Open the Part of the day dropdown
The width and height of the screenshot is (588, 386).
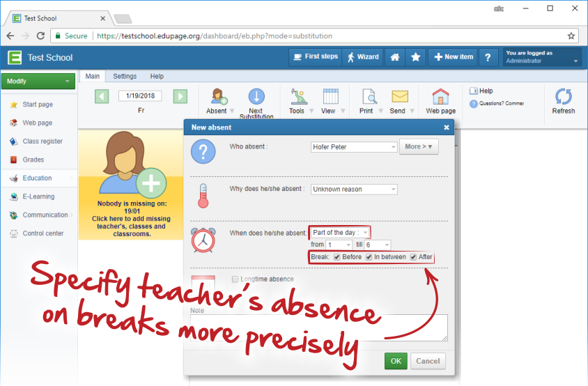pos(341,232)
